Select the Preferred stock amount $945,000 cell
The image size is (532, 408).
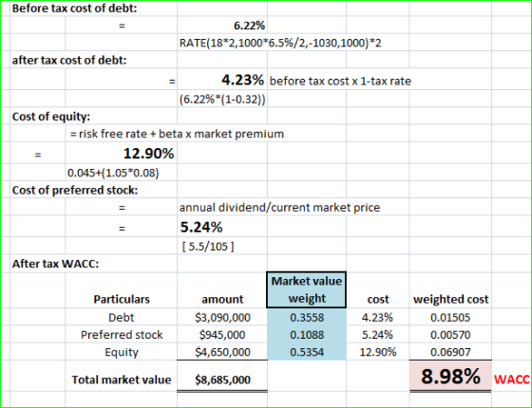[x=222, y=334]
